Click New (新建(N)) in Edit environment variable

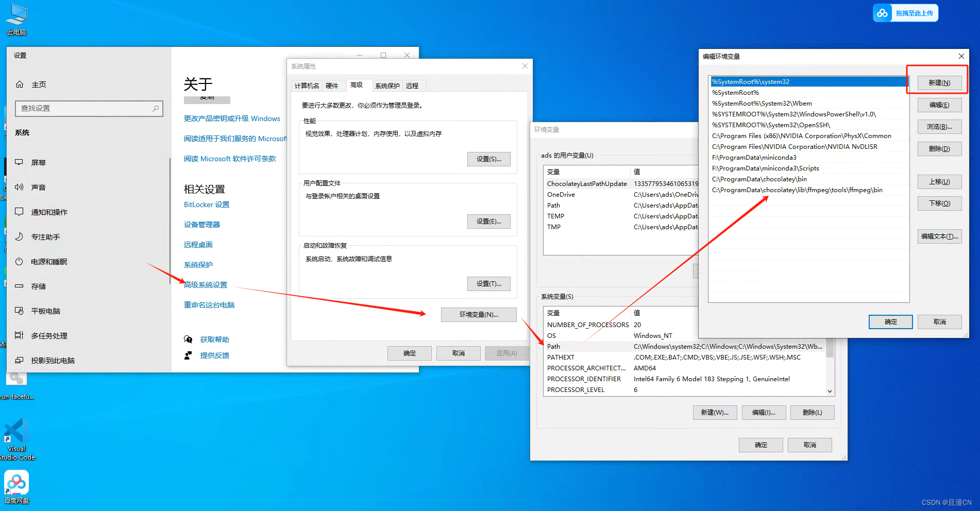[939, 83]
